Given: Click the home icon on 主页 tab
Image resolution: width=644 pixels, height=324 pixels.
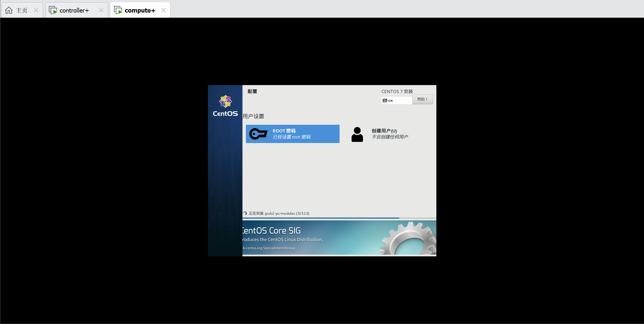Looking at the screenshot, I should [9, 10].
